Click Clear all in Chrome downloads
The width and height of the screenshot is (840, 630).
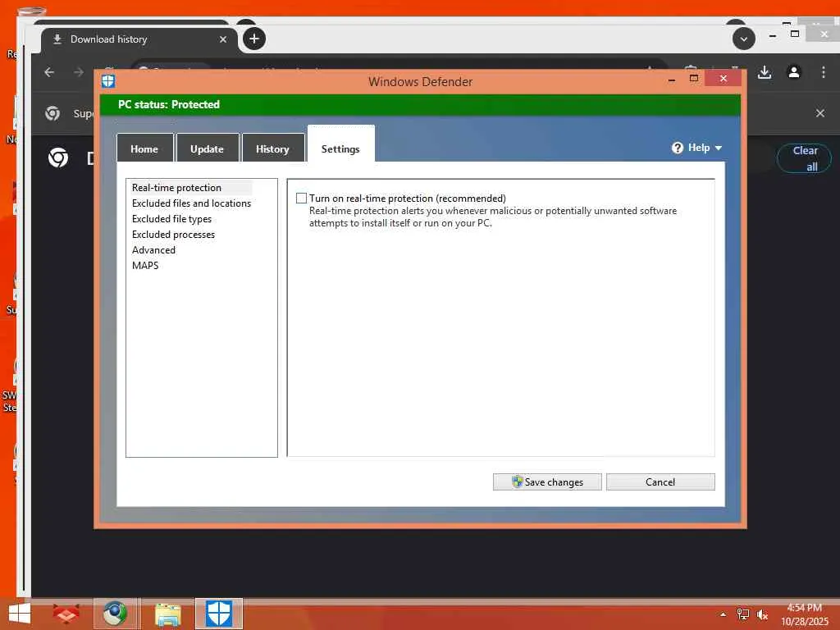point(804,158)
